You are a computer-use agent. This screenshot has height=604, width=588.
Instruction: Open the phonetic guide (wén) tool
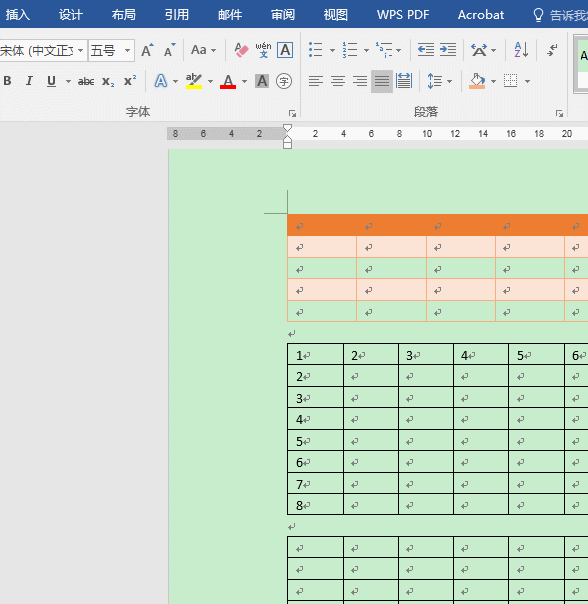264,50
